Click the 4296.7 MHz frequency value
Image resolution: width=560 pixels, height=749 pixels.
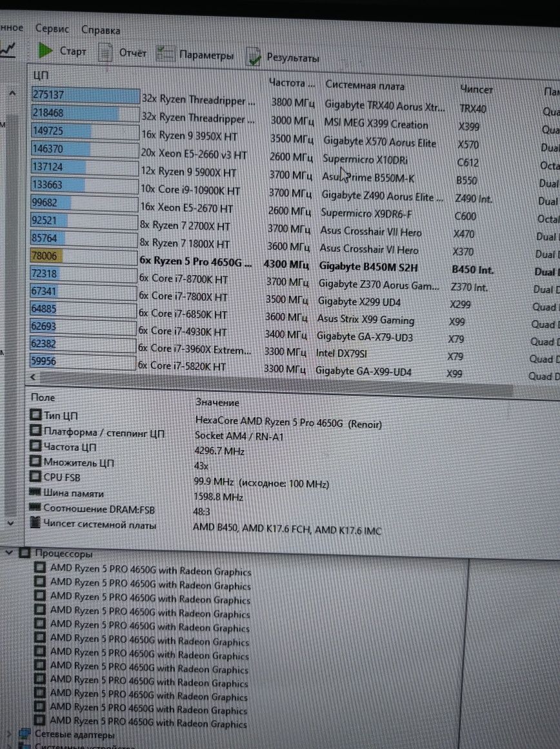pos(219,450)
